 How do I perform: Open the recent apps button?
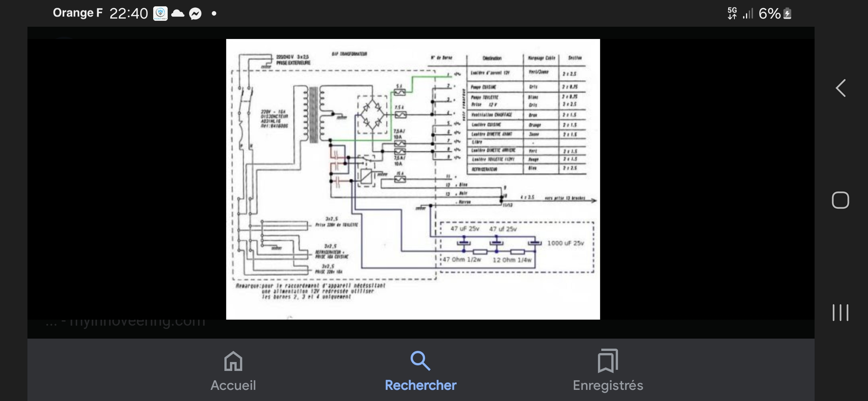pos(840,312)
